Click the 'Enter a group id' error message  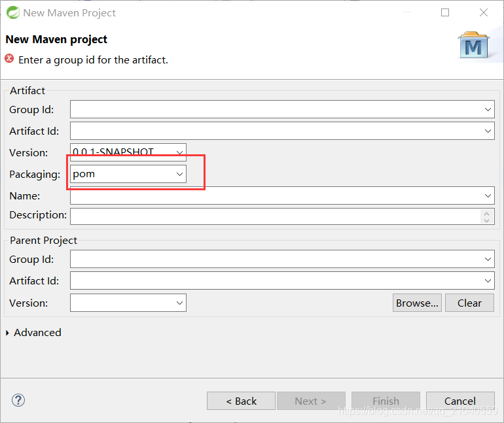(x=93, y=60)
